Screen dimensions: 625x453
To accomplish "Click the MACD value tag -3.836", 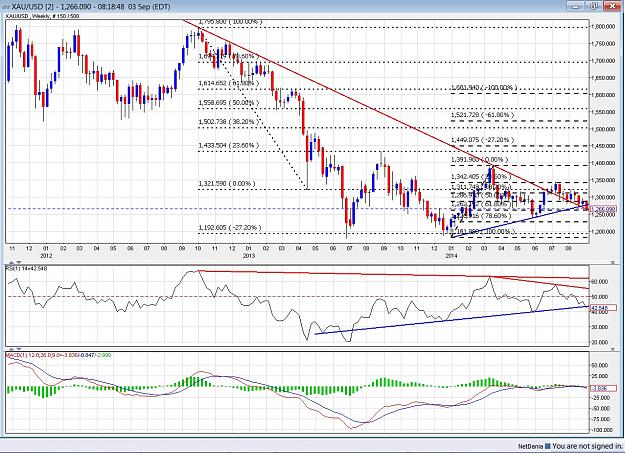I will [603, 388].
